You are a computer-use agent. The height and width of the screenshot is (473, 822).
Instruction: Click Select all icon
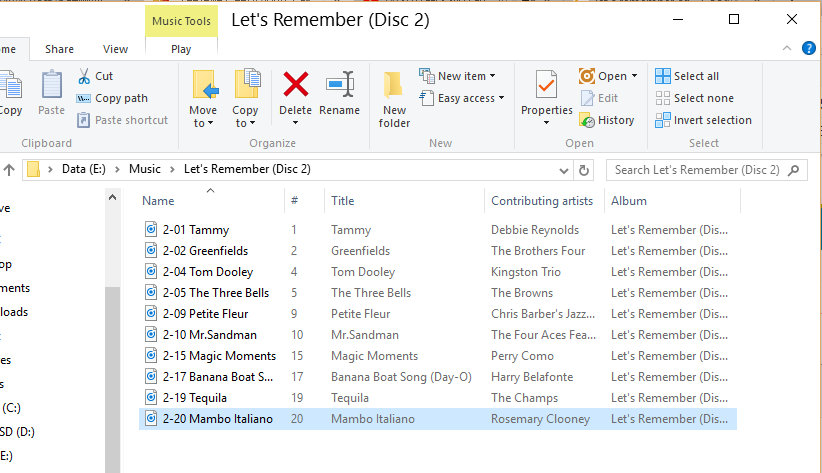pos(663,76)
